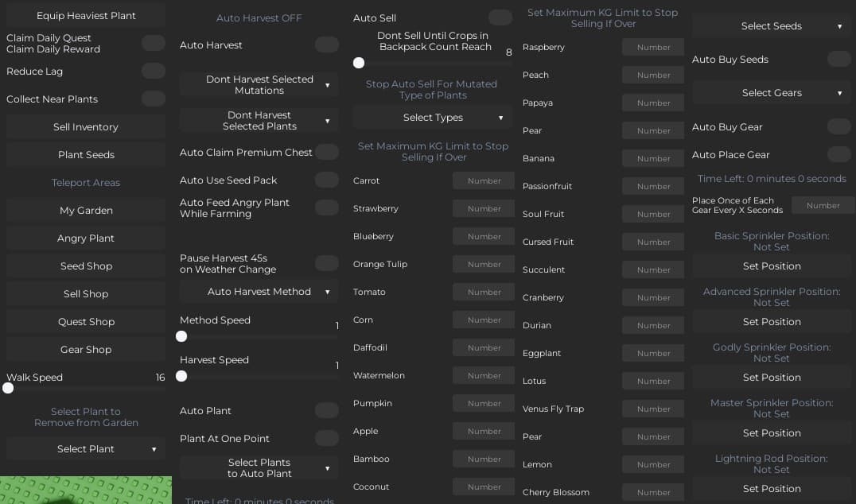The height and width of the screenshot is (504, 856).
Task: Toggle Reduce Lag on
Action: coord(153,70)
